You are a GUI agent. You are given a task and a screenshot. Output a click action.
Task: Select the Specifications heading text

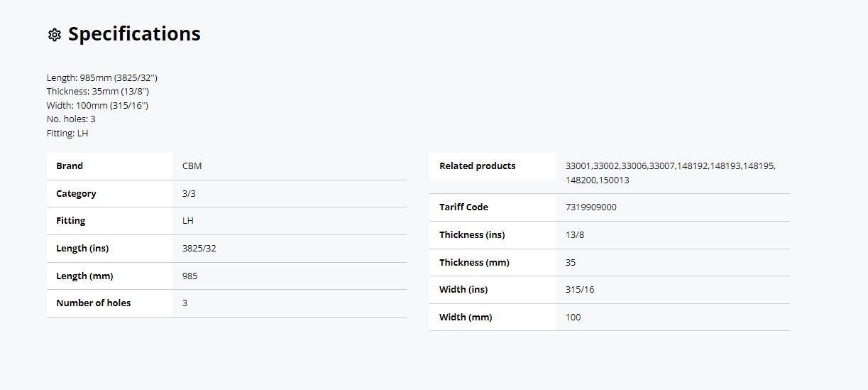(134, 34)
